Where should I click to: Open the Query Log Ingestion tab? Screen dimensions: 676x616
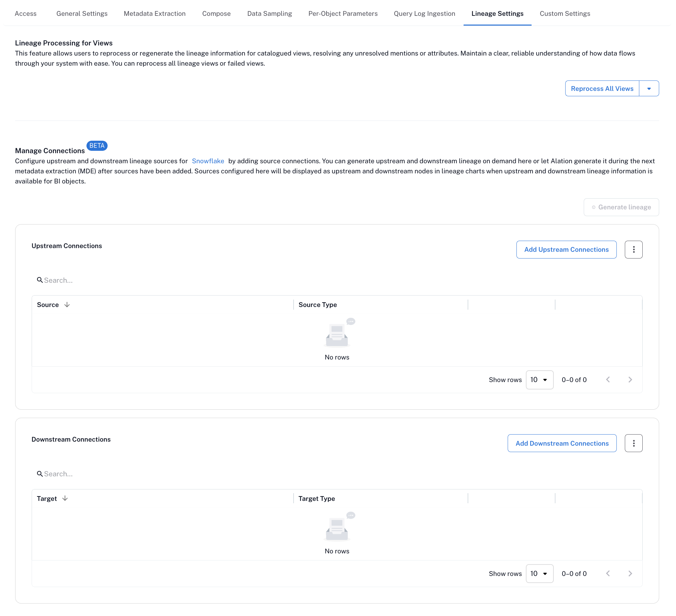424,13
